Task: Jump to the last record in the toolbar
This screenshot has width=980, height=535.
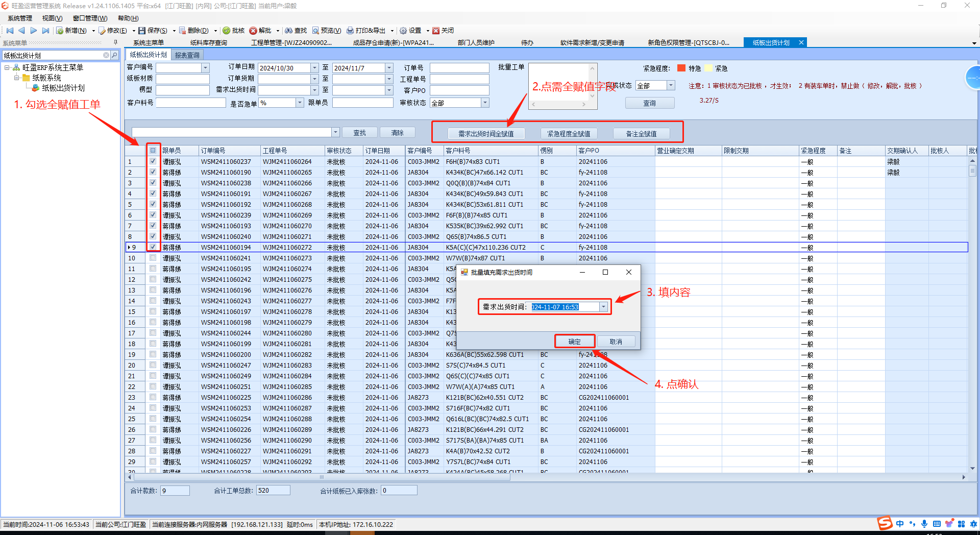Action: tap(46, 31)
